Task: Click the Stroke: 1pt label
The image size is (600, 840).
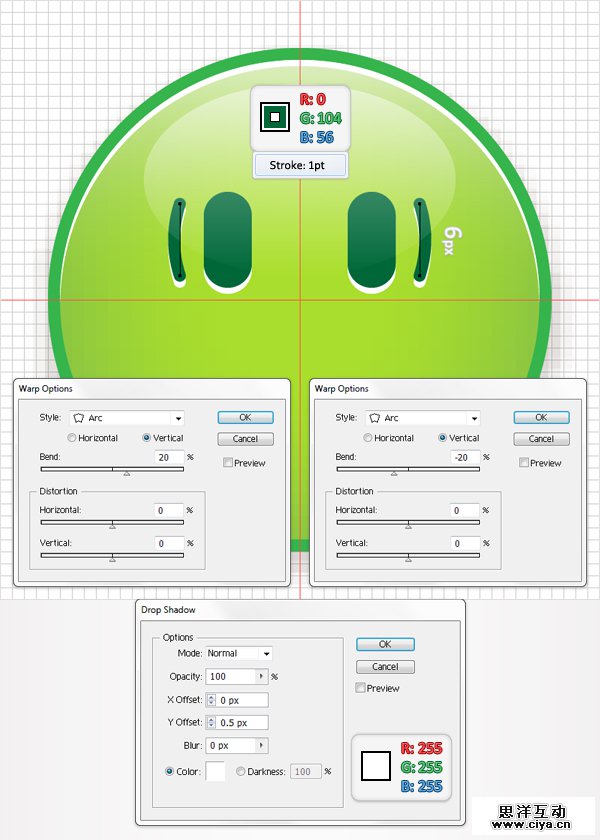Action: click(x=300, y=165)
